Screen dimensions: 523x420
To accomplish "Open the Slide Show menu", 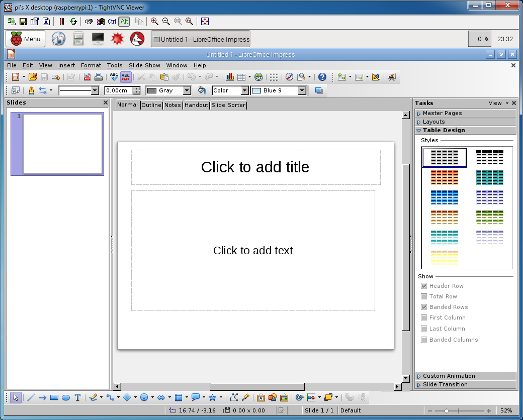I will pos(144,65).
